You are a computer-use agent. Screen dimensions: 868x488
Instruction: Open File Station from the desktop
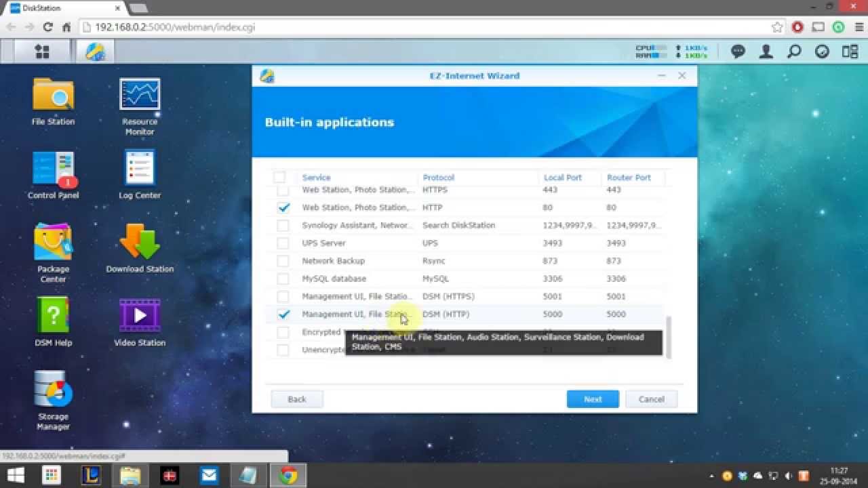click(53, 102)
